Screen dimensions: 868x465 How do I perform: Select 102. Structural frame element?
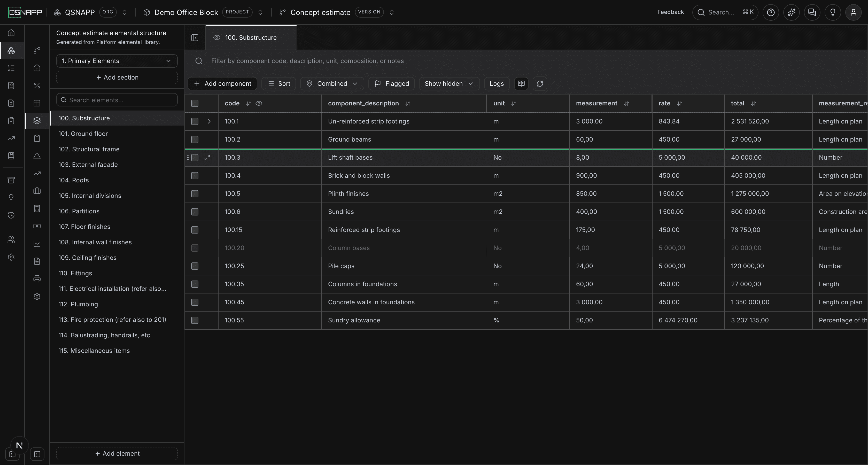[117, 149]
